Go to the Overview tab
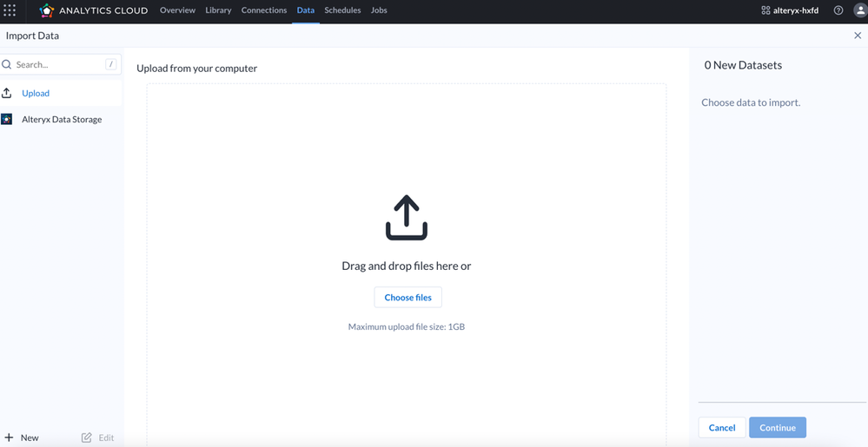The height and width of the screenshot is (447, 868). click(x=178, y=10)
